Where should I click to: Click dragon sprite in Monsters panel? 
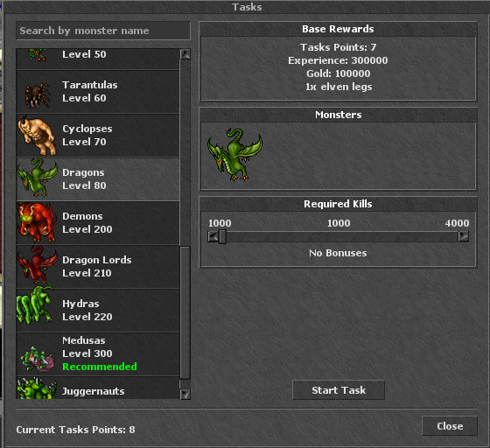point(235,154)
